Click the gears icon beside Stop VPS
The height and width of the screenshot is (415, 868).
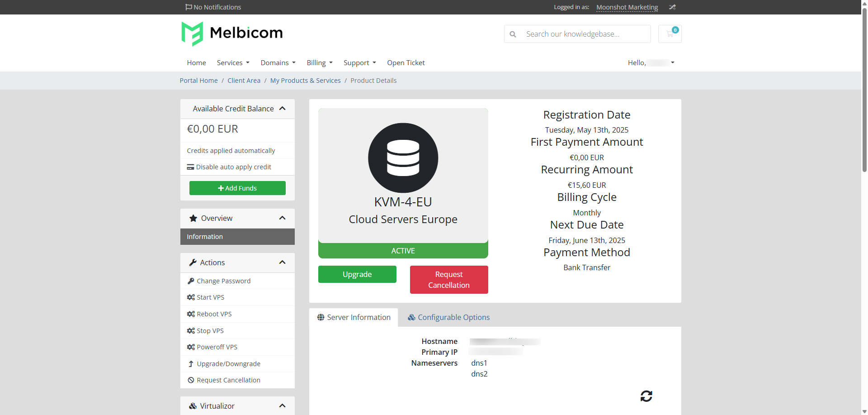pos(191,331)
